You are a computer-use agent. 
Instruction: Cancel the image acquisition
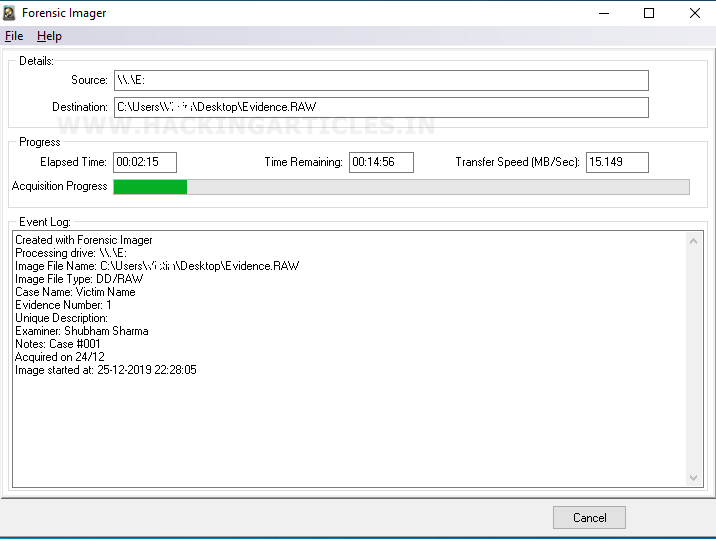pos(589,518)
